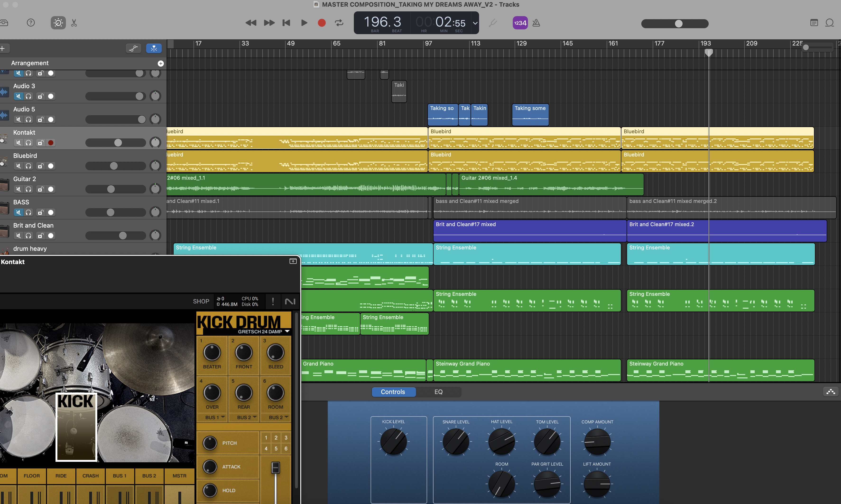Open the scissors editor icon

[74, 23]
